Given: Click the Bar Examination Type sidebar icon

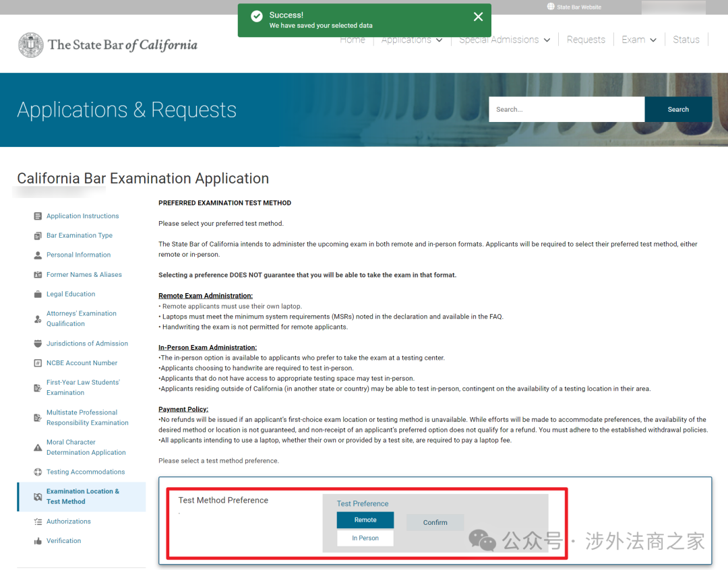Looking at the screenshot, I should (x=38, y=236).
